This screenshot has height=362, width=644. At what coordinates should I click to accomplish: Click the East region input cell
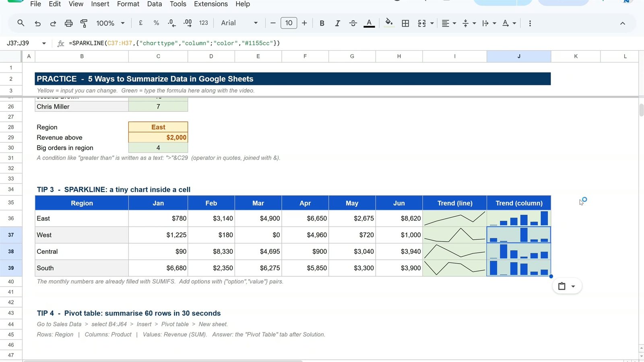click(158, 127)
